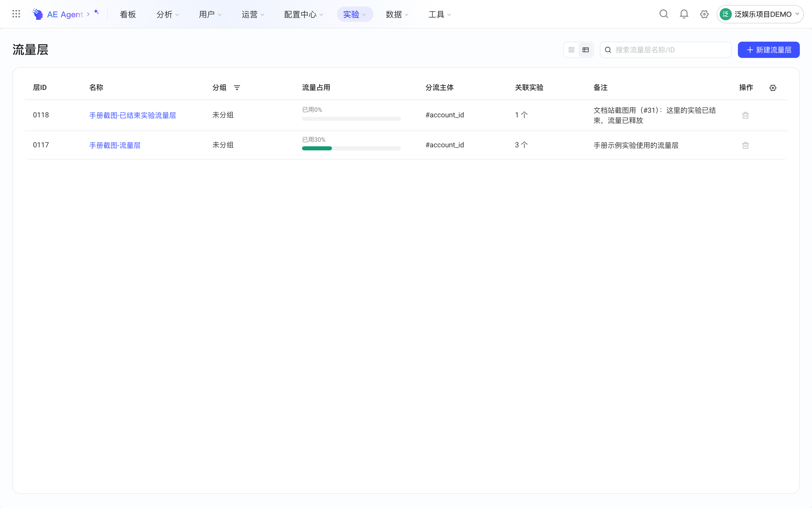Click the 已用30% traffic progress bar

click(x=351, y=148)
